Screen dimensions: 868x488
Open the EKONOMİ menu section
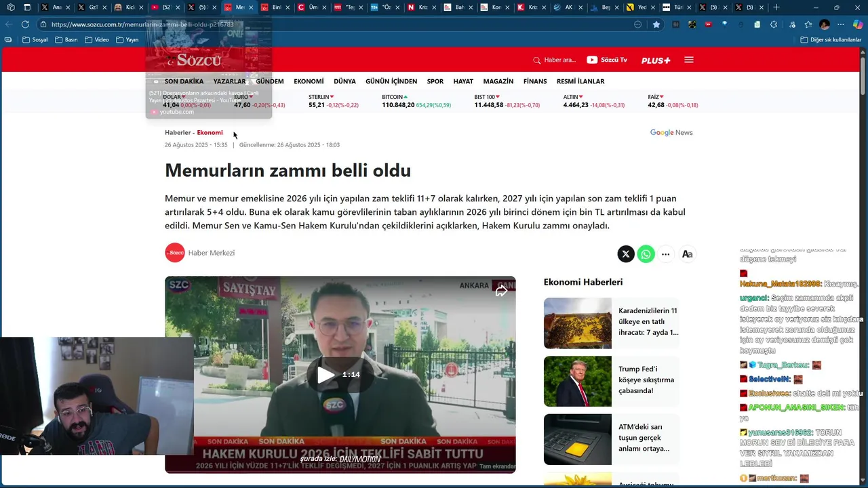[x=309, y=81]
